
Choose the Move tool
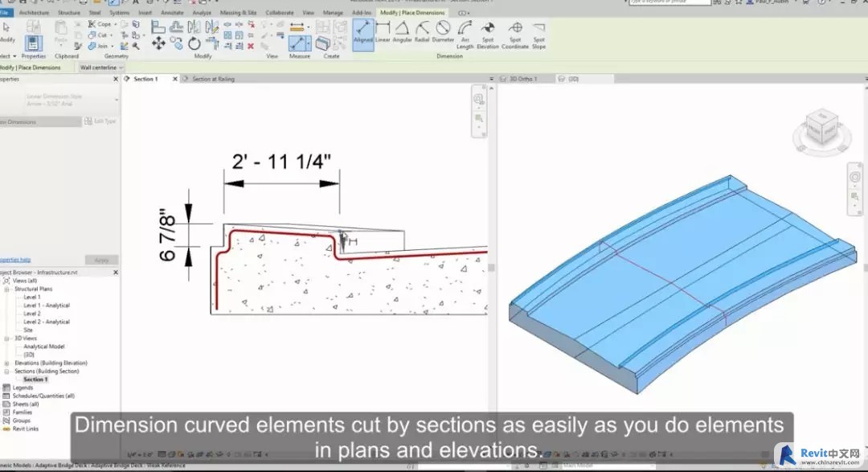(158, 43)
